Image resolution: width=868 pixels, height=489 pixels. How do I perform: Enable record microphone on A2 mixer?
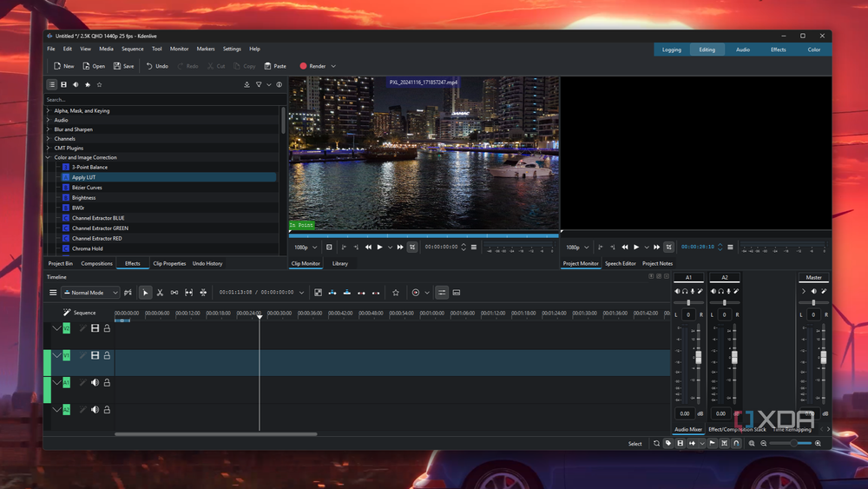point(728,291)
